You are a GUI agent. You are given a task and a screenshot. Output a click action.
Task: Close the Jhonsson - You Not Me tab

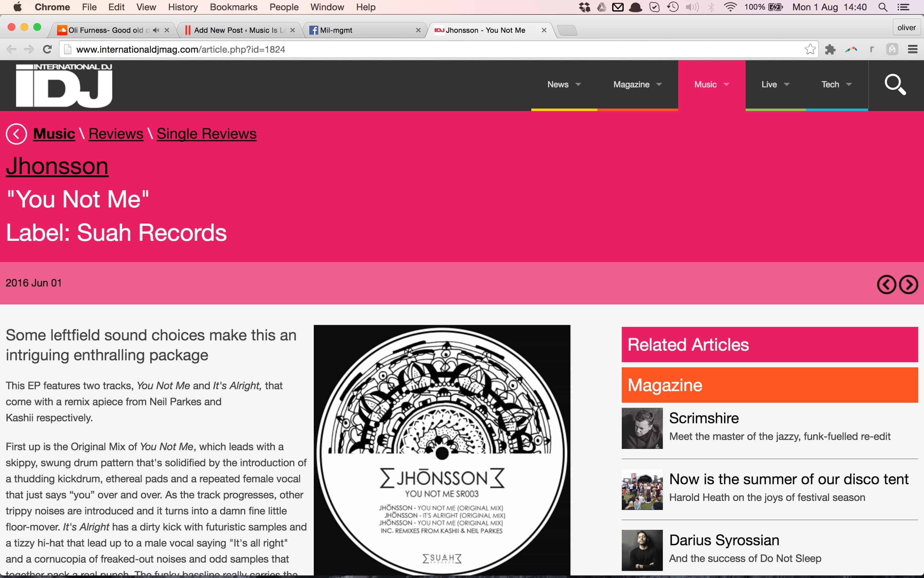[544, 30]
